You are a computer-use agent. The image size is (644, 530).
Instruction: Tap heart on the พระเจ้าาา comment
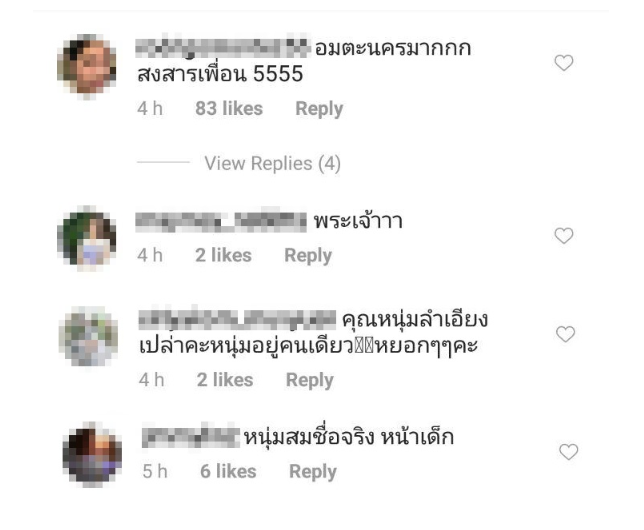pyautogui.click(x=564, y=235)
